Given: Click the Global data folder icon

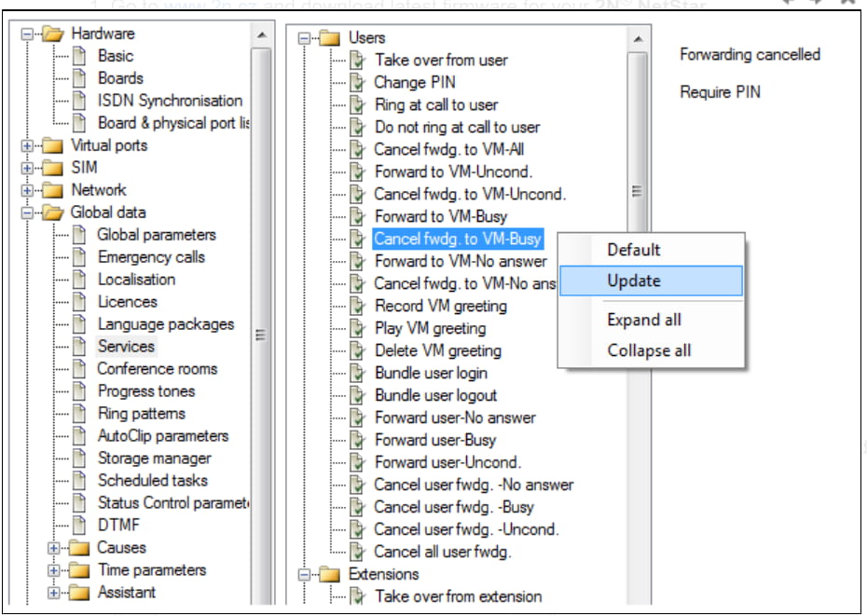Looking at the screenshot, I should coord(53,212).
